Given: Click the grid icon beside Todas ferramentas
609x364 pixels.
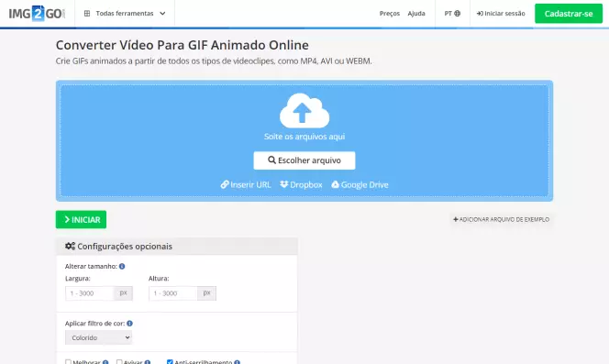Looking at the screenshot, I should [x=87, y=13].
